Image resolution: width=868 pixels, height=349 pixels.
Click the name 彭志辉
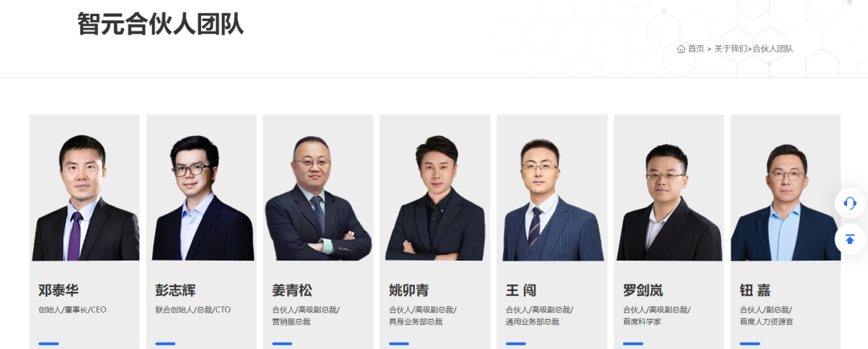pos(175,290)
